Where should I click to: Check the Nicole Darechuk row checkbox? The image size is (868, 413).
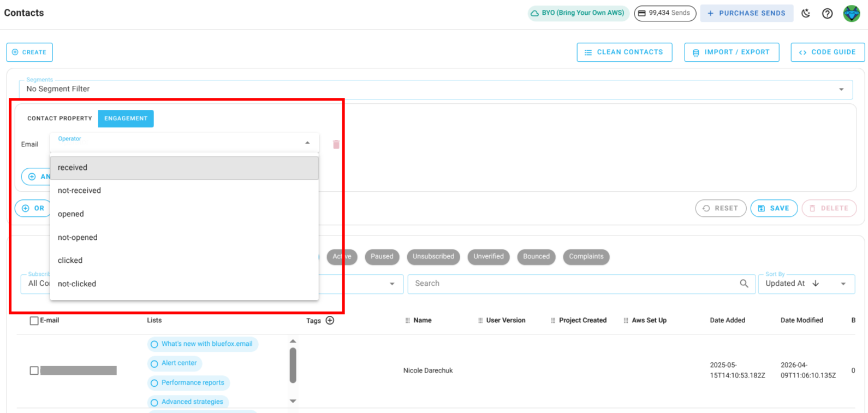coord(34,370)
